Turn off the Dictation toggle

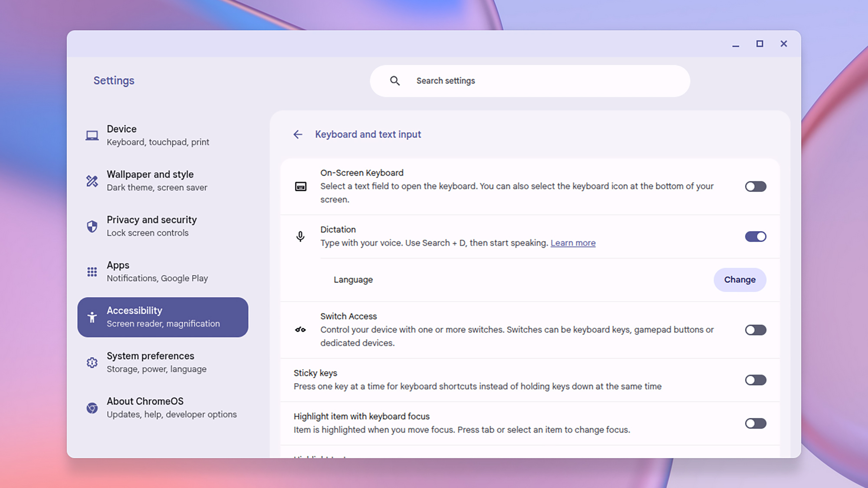pyautogui.click(x=755, y=236)
